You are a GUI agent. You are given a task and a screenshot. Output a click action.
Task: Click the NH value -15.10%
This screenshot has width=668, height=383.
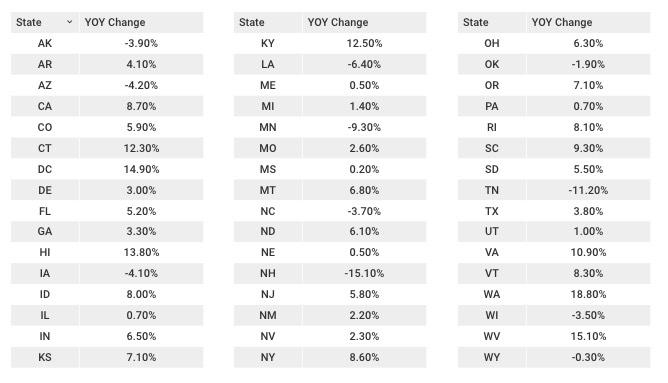[364, 273]
